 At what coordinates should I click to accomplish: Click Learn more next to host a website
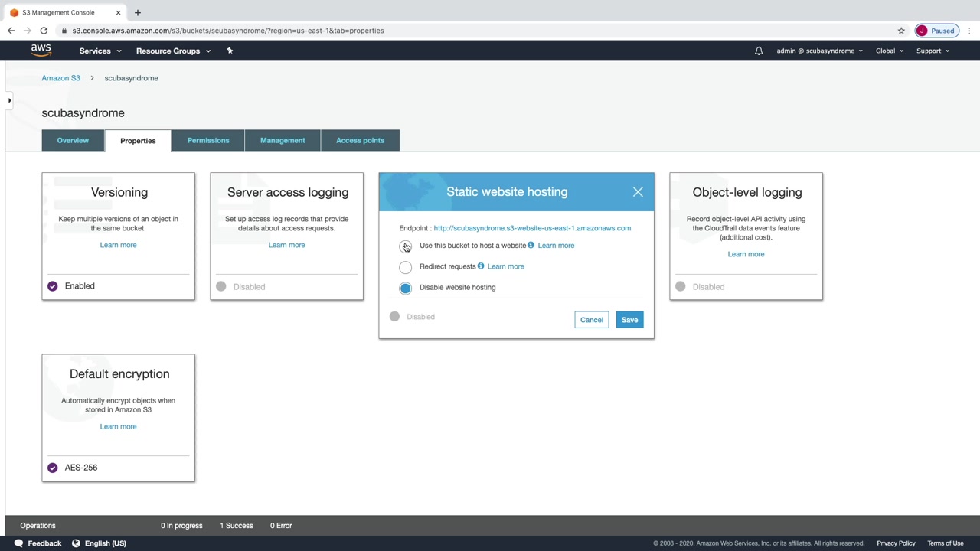point(556,246)
